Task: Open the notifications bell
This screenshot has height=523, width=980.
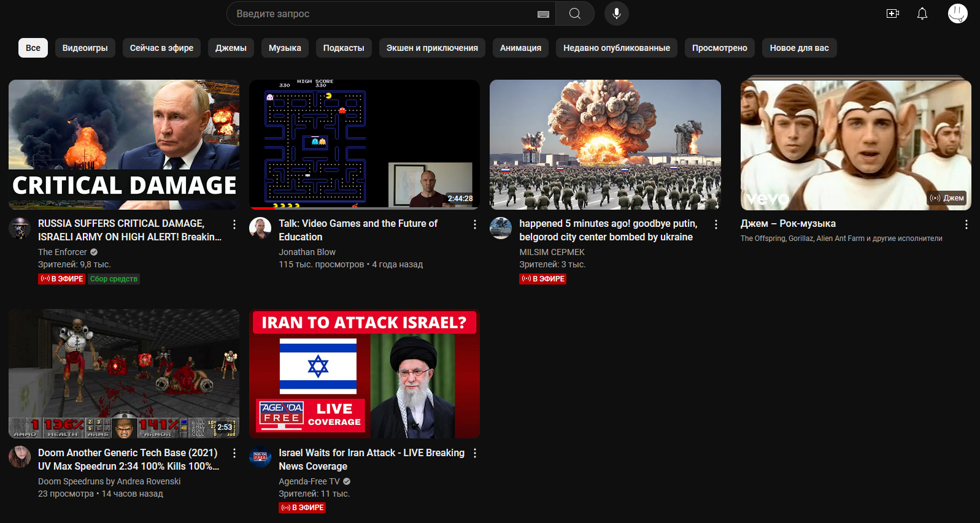Action: [922, 13]
